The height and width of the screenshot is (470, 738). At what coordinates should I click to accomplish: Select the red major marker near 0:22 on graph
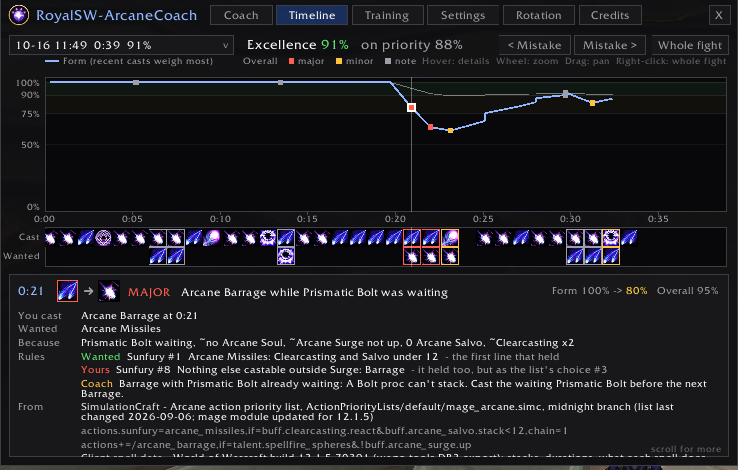[x=430, y=127]
